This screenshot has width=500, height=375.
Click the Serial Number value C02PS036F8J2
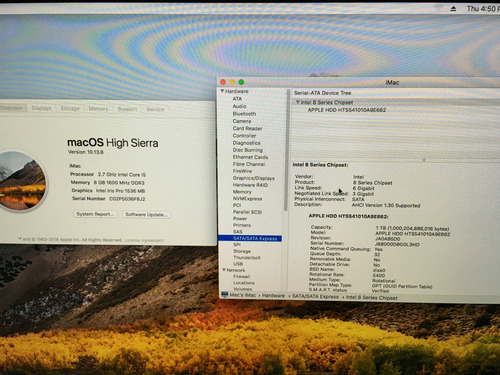click(x=127, y=199)
